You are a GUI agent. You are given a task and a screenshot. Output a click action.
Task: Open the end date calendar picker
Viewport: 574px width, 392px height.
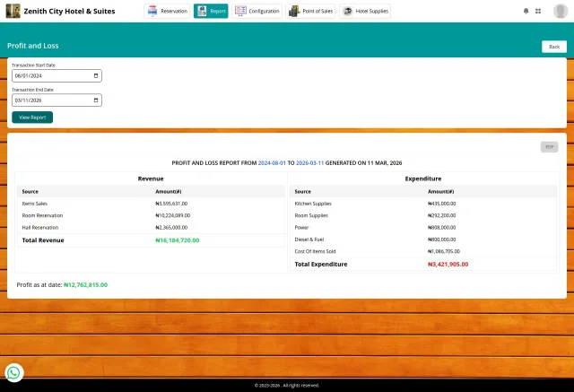click(96, 100)
